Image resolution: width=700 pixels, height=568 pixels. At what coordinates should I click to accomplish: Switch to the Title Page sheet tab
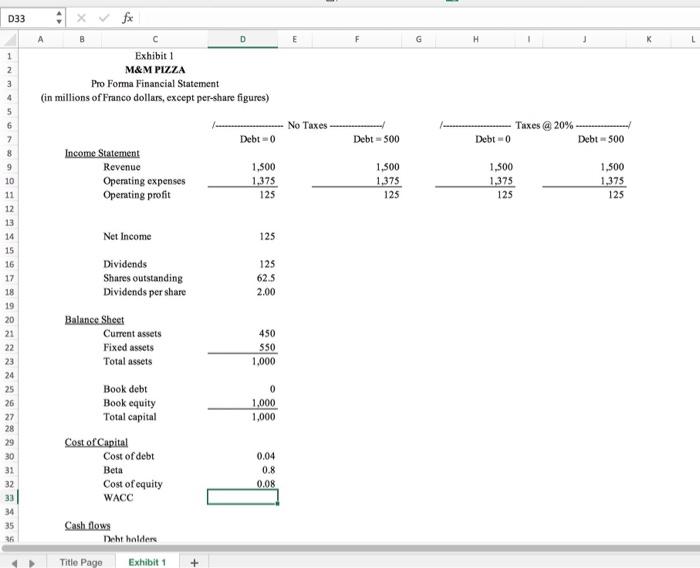(81, 562)
